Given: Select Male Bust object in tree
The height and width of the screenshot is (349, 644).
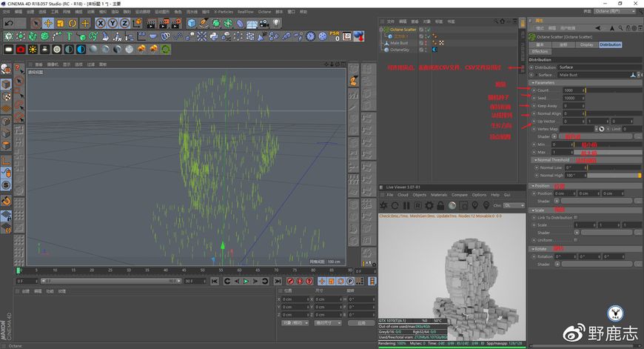Looking at the screenshot, I should [399, 43].
